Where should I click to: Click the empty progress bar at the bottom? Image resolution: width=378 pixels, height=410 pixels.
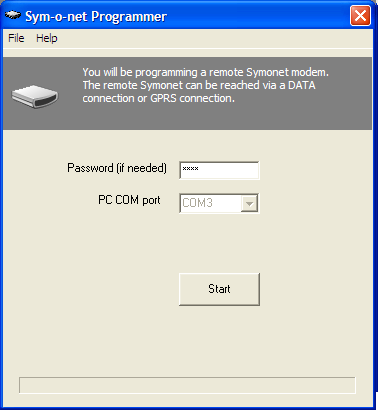pos(187,385)
